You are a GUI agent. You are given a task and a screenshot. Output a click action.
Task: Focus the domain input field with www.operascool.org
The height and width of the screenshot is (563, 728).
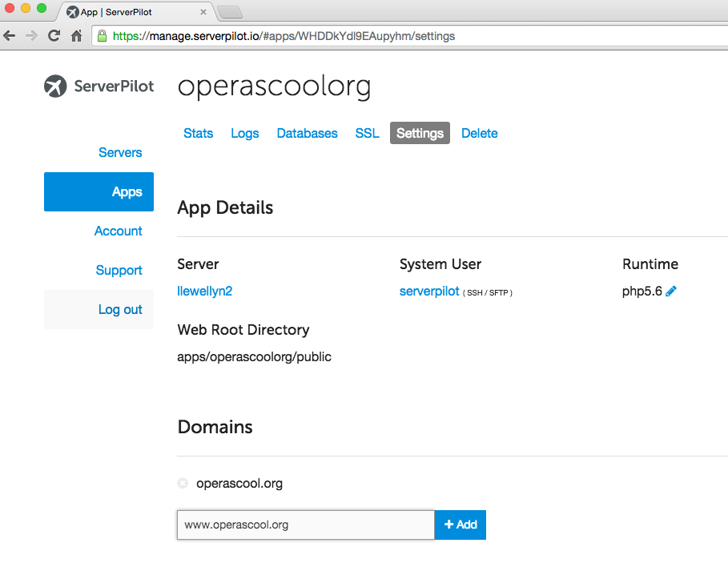(305, 525)
